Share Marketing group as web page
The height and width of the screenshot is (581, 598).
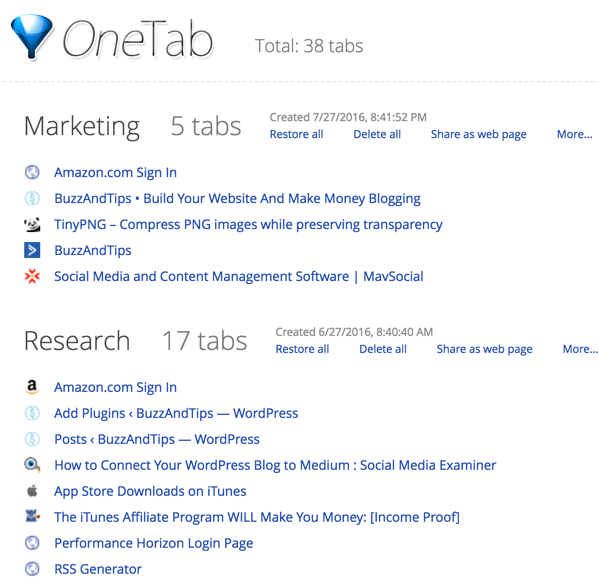click(x=479, y=134)
